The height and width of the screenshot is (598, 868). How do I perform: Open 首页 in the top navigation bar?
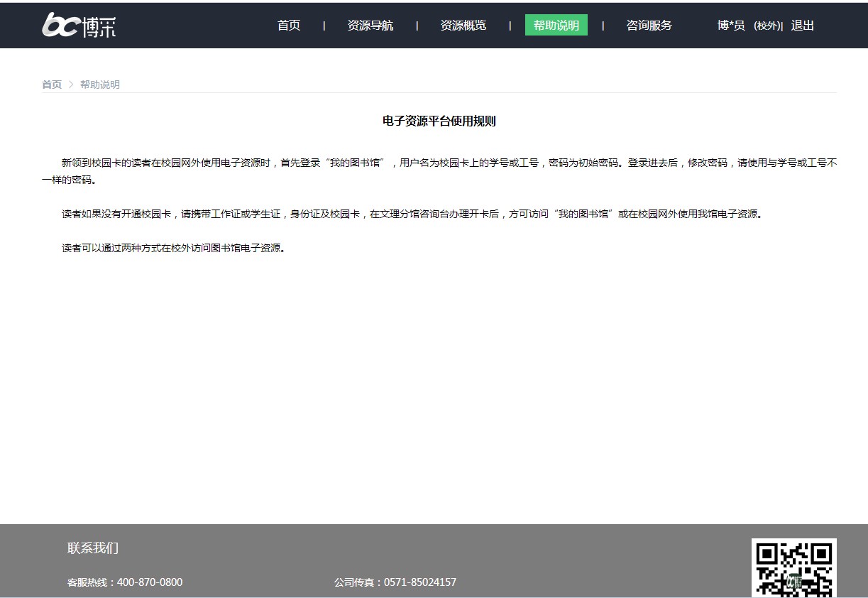click(289, 26)
